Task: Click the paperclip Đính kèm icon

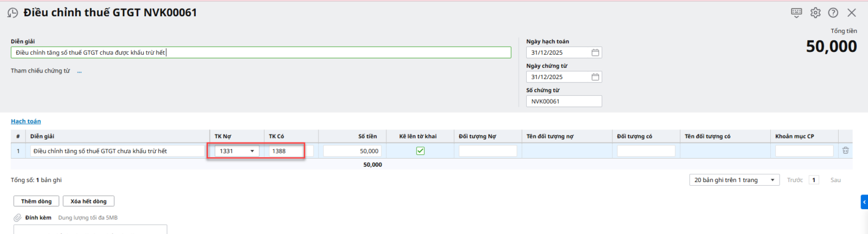Action: [17, 218]
